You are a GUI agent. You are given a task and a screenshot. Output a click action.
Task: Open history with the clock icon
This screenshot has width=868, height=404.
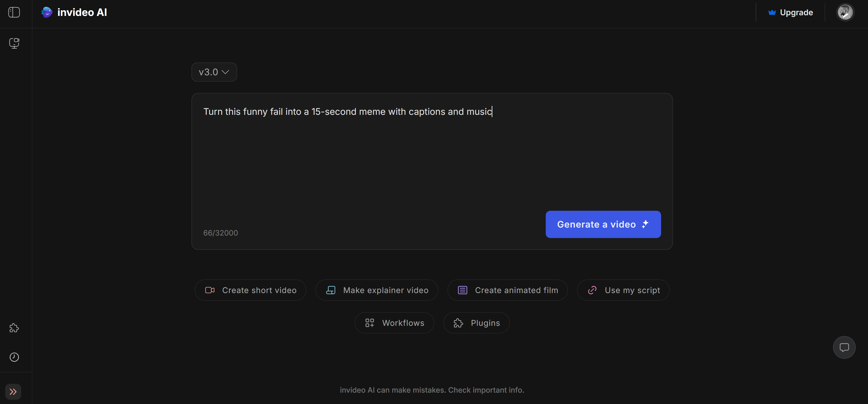[x=14, y=357]
